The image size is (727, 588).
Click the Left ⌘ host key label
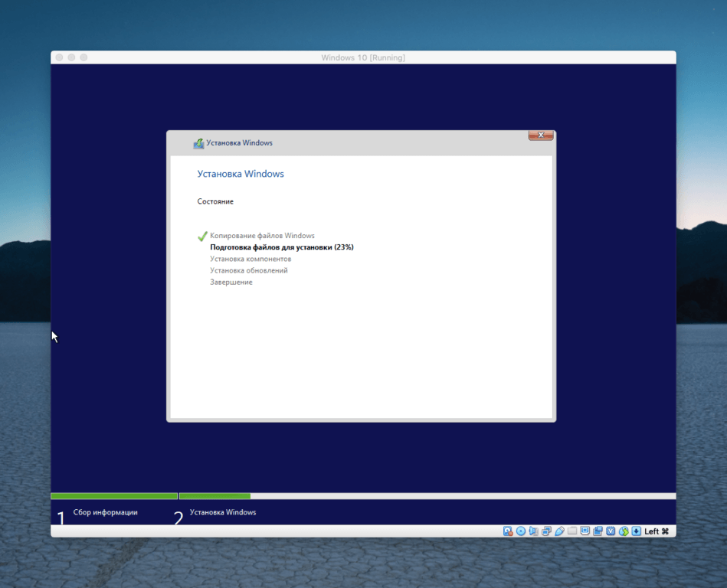coord(657,531)
